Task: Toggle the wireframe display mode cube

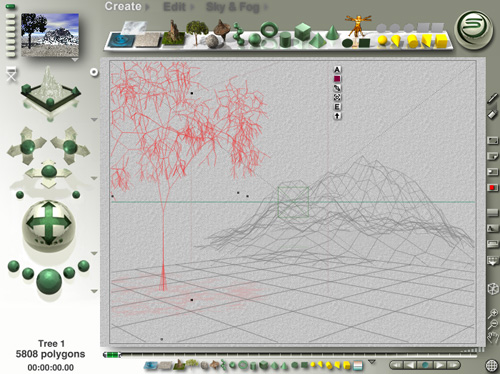Action: (x=492, y=289)
